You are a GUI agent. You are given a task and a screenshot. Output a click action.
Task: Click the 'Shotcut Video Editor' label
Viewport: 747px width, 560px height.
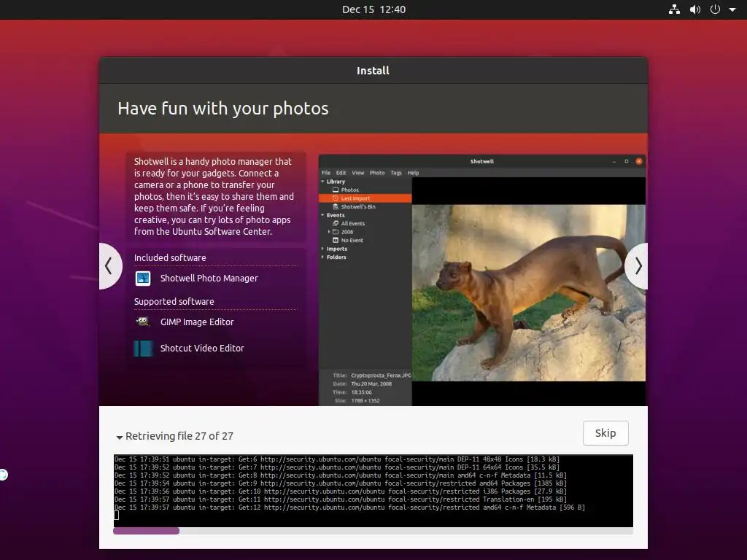tap(202, 348)
